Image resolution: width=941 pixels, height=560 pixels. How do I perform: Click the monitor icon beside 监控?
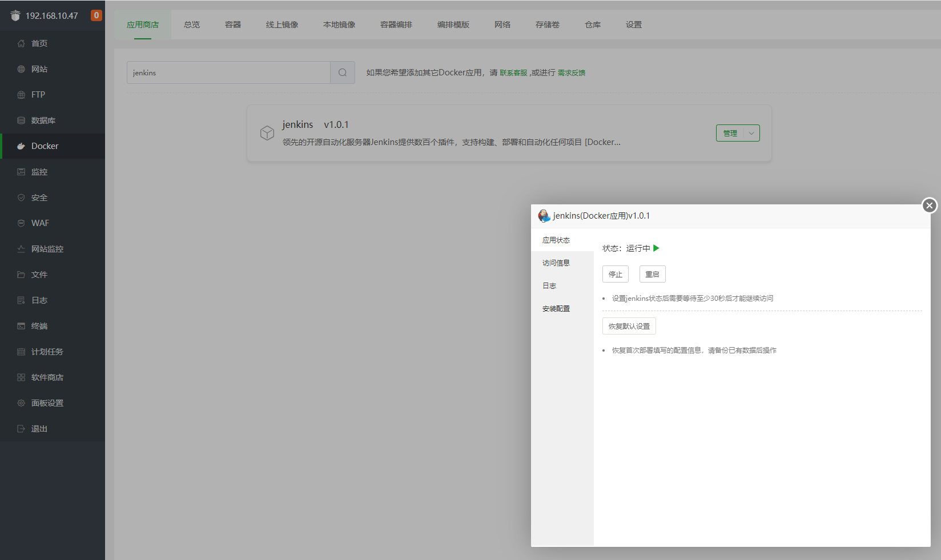(21, 172)
